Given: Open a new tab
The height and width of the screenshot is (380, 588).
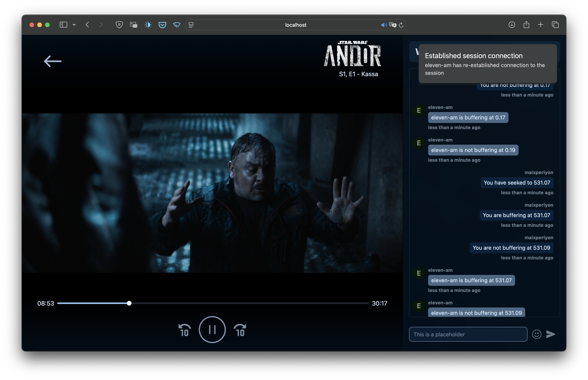Looking at the screenshot, I should pyautogui.click(x=541, y=25).
